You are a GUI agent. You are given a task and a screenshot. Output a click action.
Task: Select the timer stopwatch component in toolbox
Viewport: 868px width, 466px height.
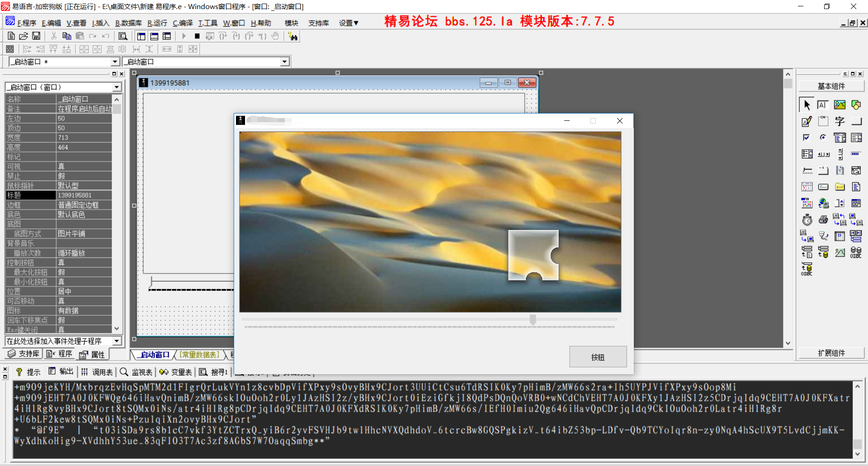click(x=807, y=220)
